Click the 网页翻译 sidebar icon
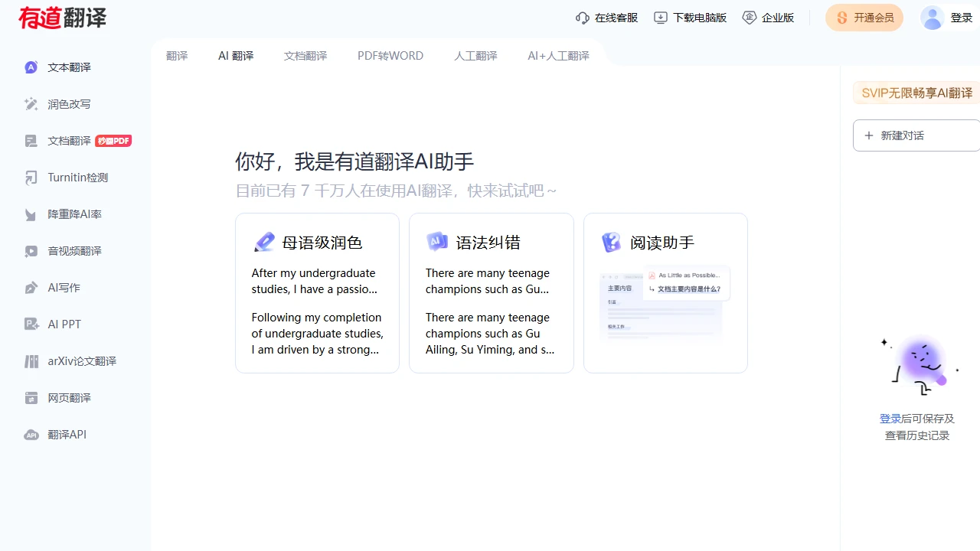Image resolution: width=980 pixels, height=551 pixels. (31, 398)
